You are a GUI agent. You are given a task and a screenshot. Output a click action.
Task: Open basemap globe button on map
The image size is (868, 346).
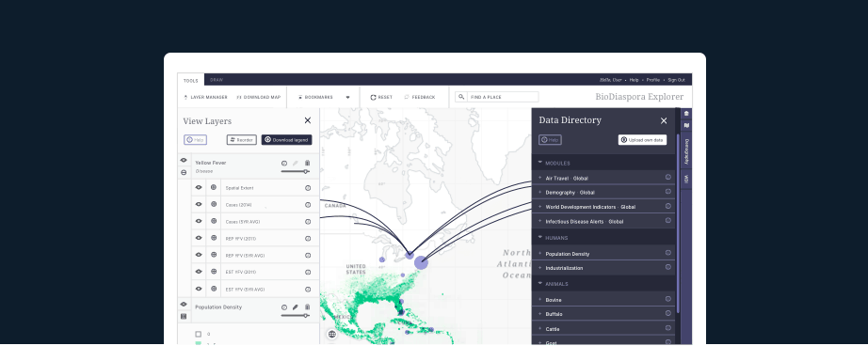pos(332,334)
